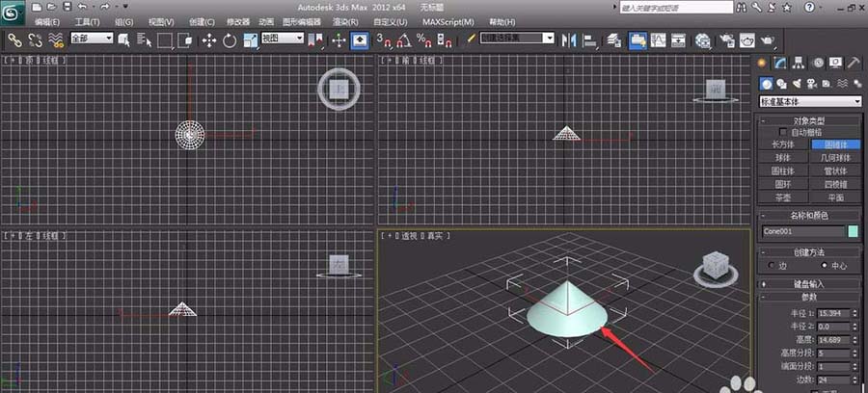
Task: Open the 编辑(E) menu
Action: [47, 22]
